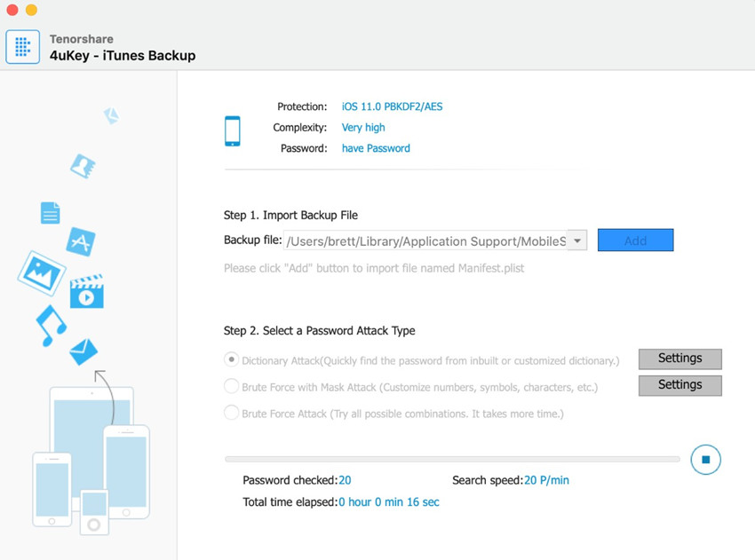Close the window with the red button
The image size is (755, 560).
coord(12,10)
